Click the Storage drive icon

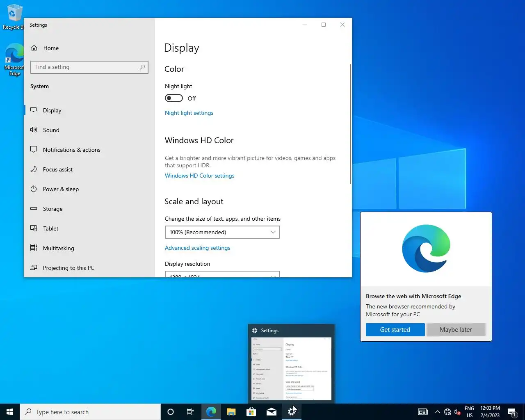pos(34,209)
